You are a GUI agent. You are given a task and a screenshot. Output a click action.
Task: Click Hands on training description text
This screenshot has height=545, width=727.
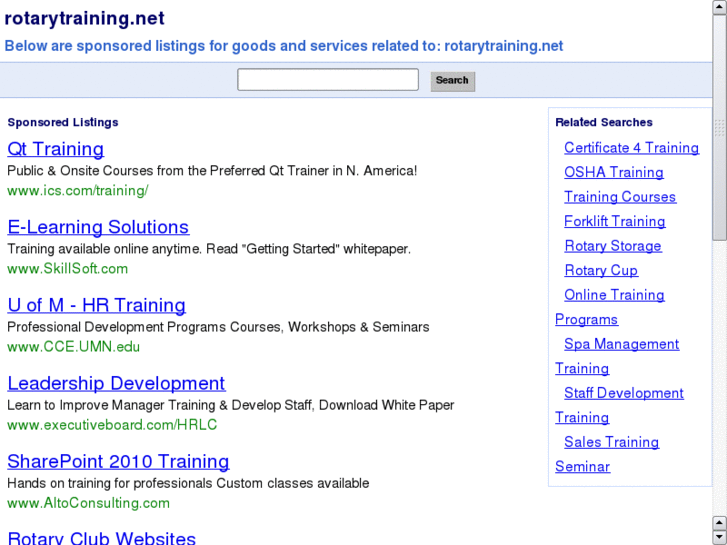click(188, 484)
